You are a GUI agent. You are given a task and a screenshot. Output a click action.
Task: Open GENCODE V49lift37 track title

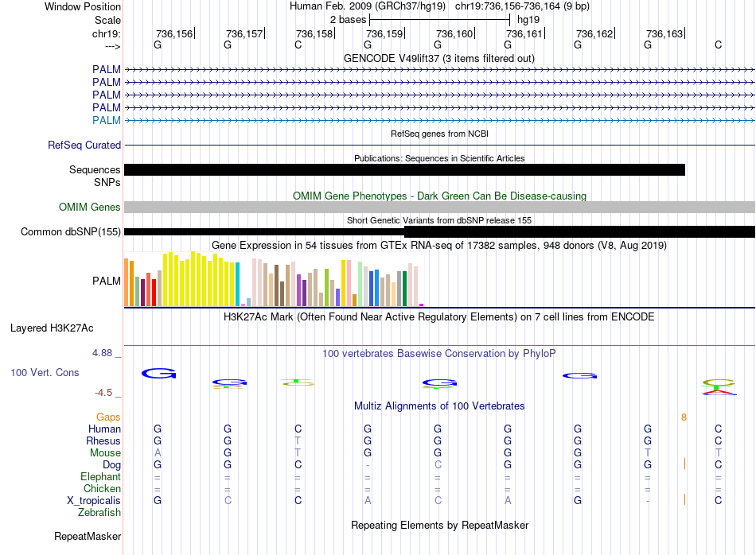(x=438, y=58)
